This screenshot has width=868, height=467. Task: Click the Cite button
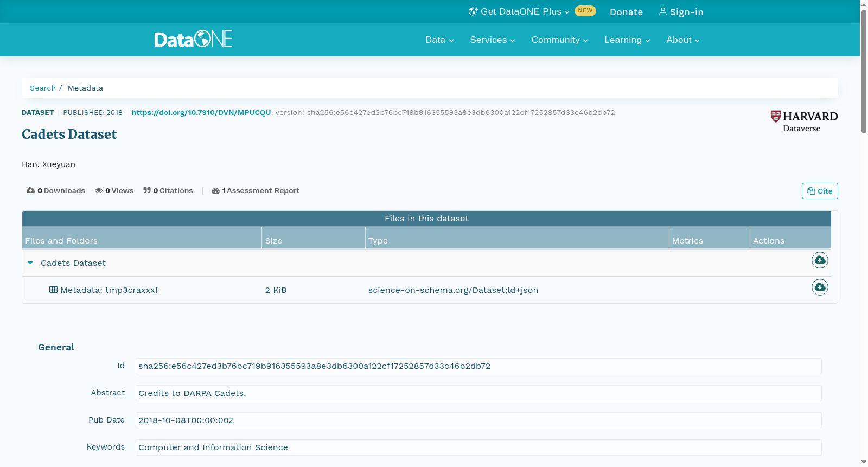tap(820, 191)
